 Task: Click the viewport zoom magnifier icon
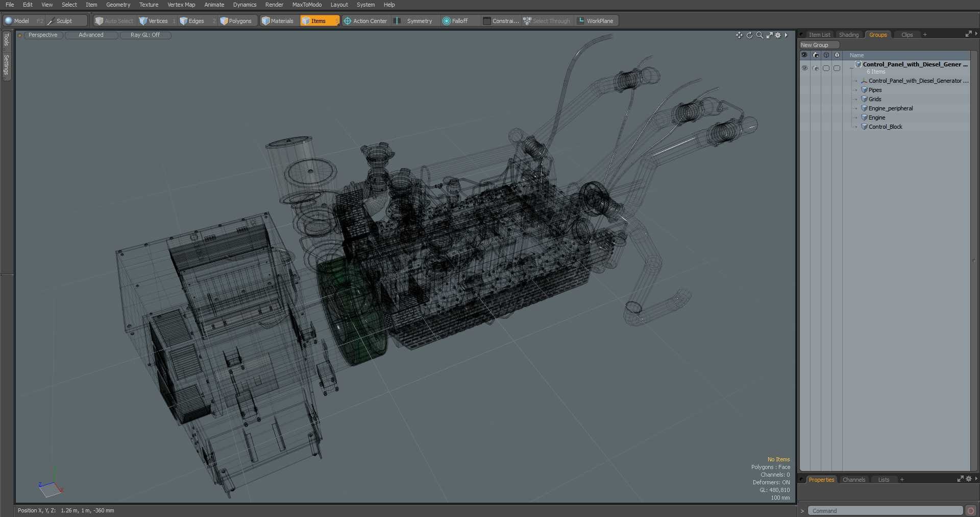pos(759,35)
